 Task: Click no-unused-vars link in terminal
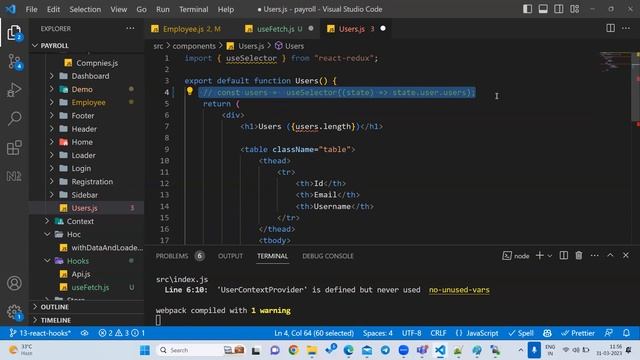459,290
